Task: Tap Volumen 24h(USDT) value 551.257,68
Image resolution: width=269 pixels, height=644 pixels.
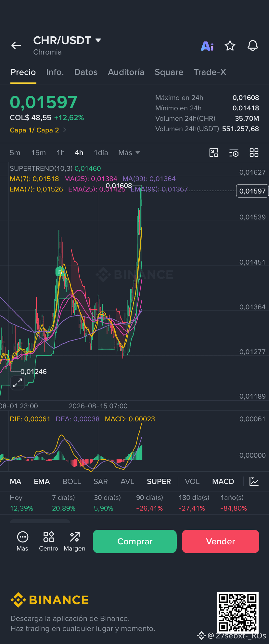Action: point(241,129)
